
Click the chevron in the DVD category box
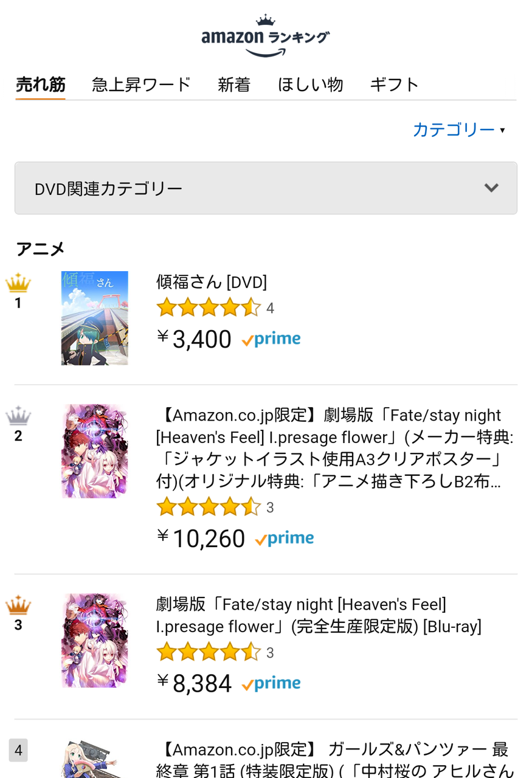[491, 188]
